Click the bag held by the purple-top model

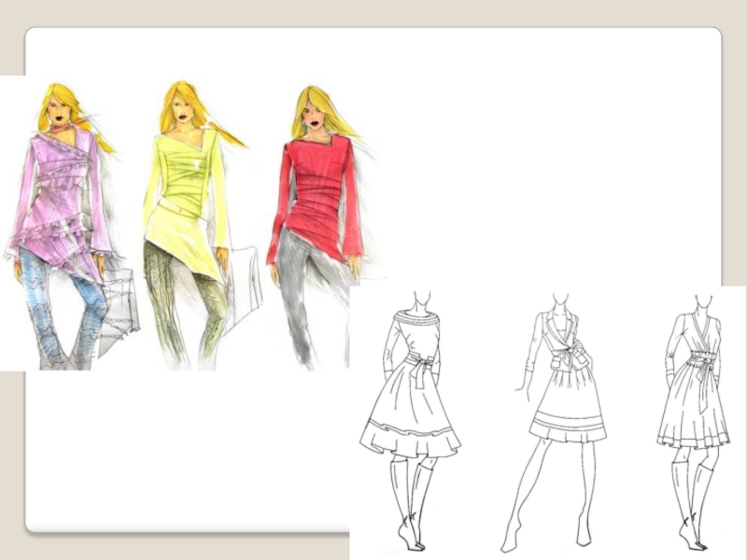(x=119, y=297)
